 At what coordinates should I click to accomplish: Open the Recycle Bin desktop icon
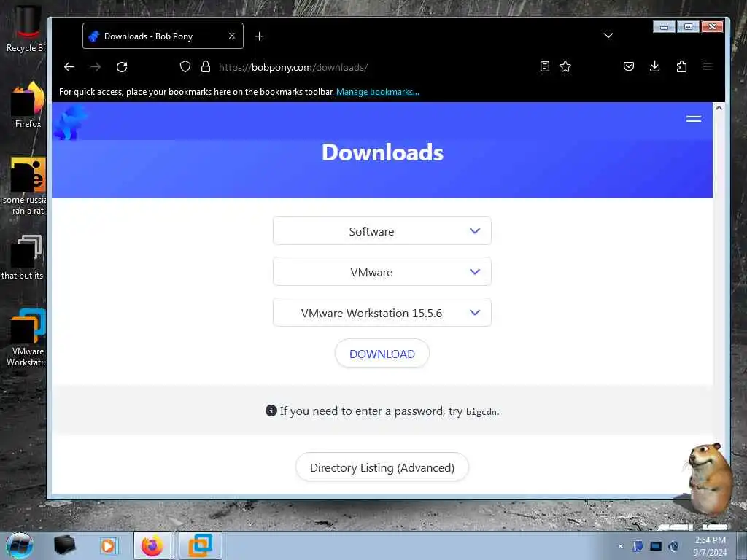26,28
